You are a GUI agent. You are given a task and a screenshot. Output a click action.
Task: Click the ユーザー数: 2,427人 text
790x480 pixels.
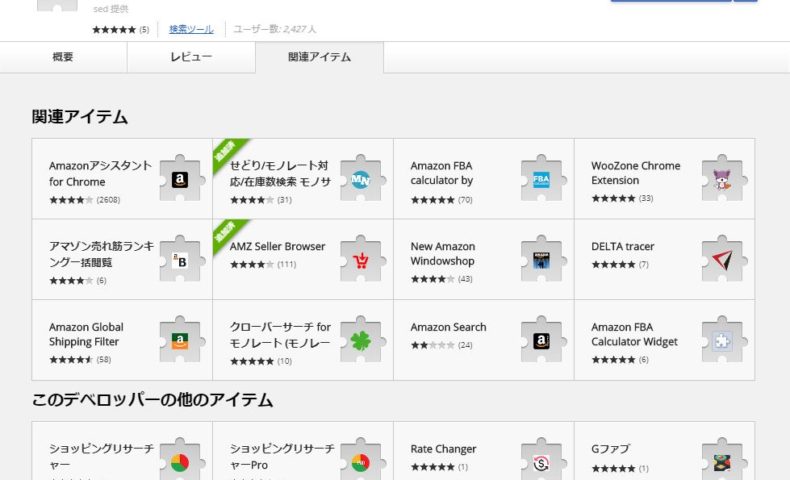click(x=275, y=29)
